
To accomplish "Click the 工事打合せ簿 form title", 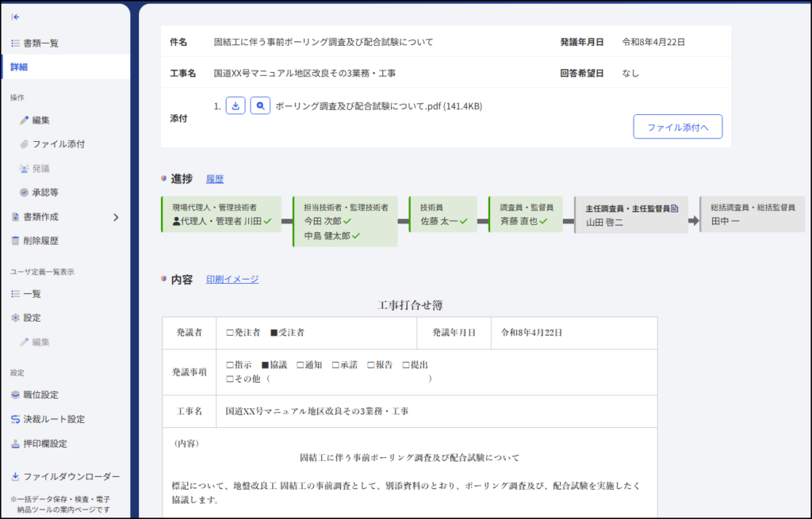I will [410, 305].
